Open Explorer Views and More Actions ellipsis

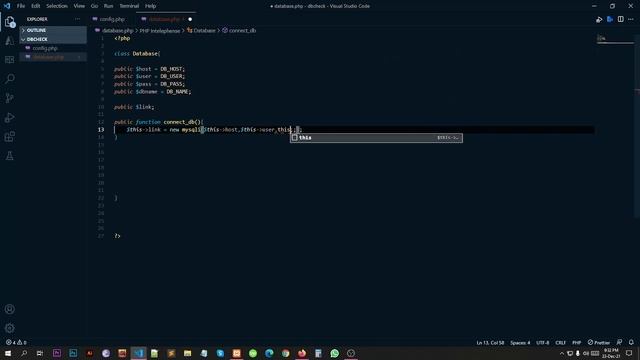coord(78,19)
